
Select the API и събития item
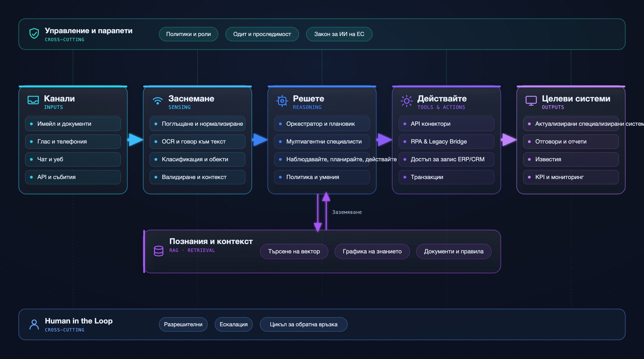click(x=73, y=177)
